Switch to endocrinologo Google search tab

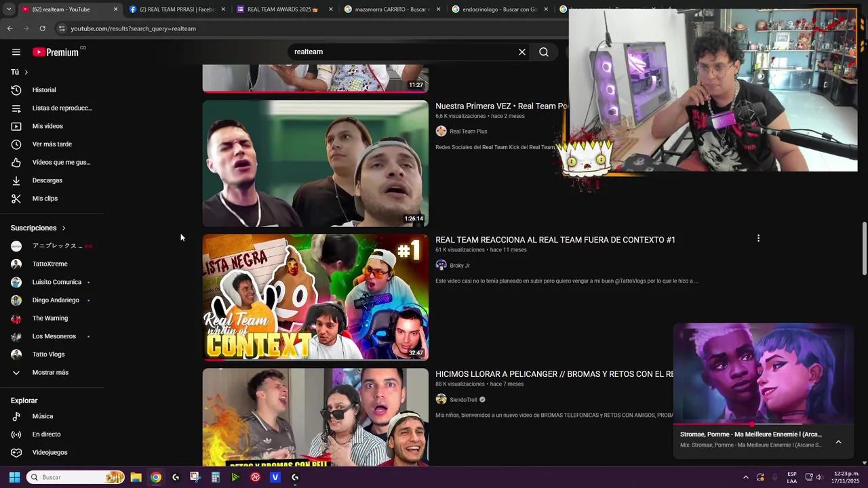[495, 9]
